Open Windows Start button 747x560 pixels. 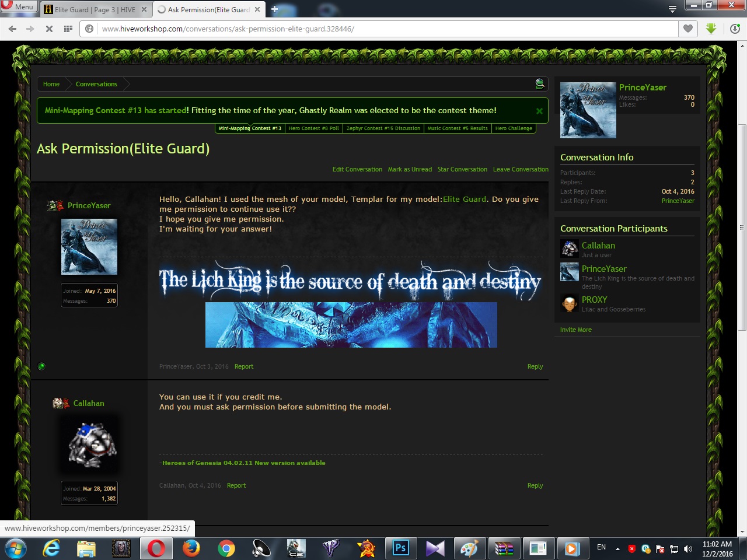pos(16,548)
